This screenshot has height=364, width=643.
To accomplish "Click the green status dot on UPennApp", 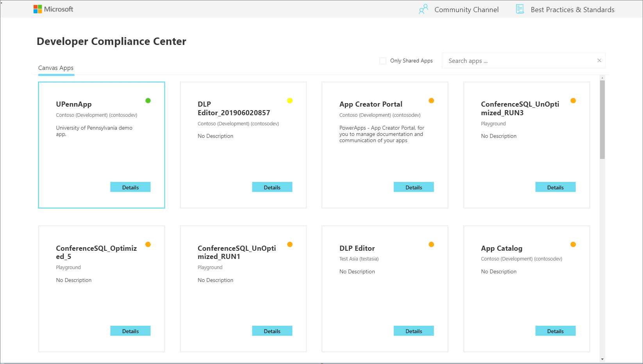I will click(148, 101).
